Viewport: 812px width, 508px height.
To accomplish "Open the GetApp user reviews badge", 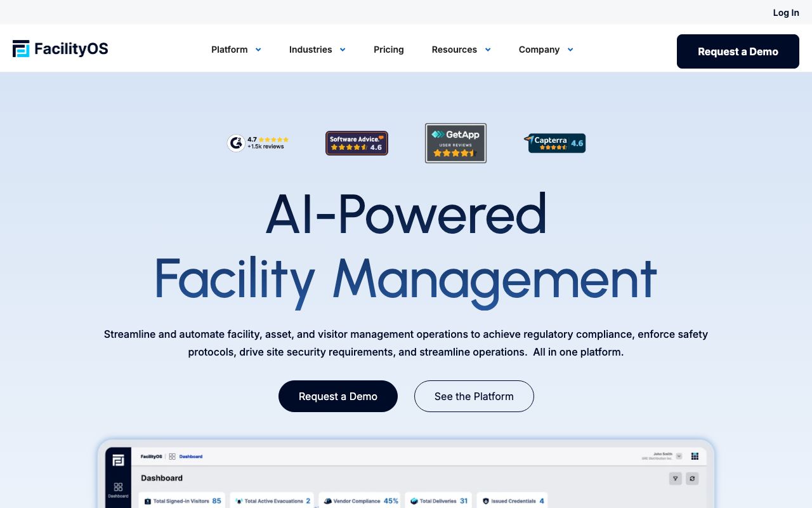I will coord(455,143).
